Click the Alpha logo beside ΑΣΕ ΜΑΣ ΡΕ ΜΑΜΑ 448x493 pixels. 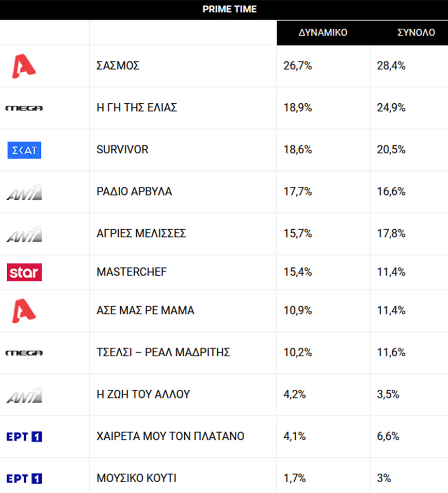[x=24, y=311]
